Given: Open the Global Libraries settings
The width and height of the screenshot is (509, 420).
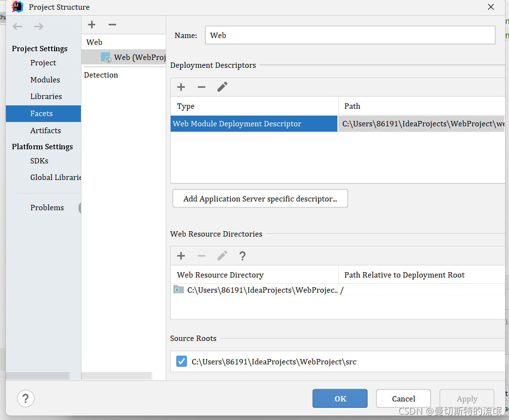Looking at the screenshot, I should pyautogui.click(x=56, y=178).
